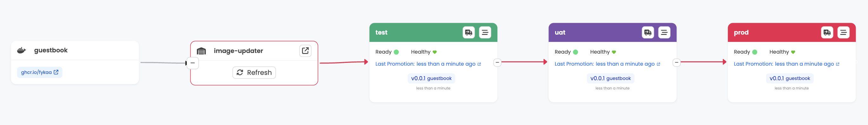This screenshot has height=125, width=868.
Task: Collapse the connector after uat stage
Action: [x=677, y=62]
